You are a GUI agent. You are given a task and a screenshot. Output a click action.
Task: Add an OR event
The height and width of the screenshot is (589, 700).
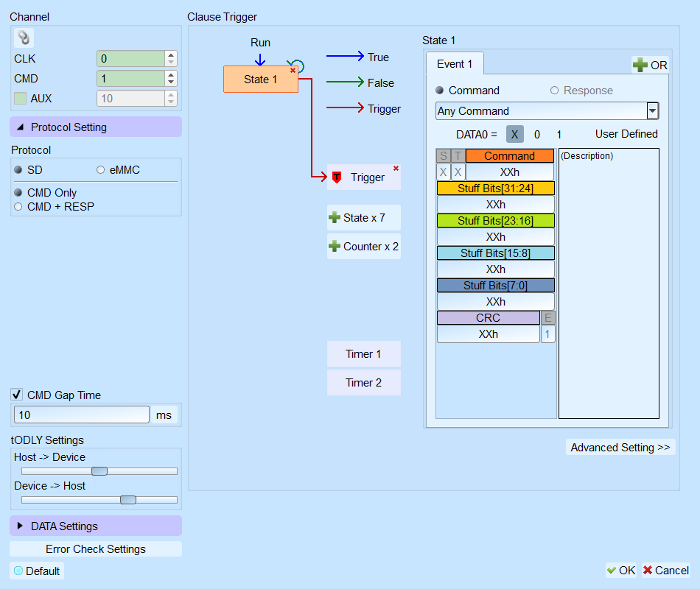click(x=650, y=65)
